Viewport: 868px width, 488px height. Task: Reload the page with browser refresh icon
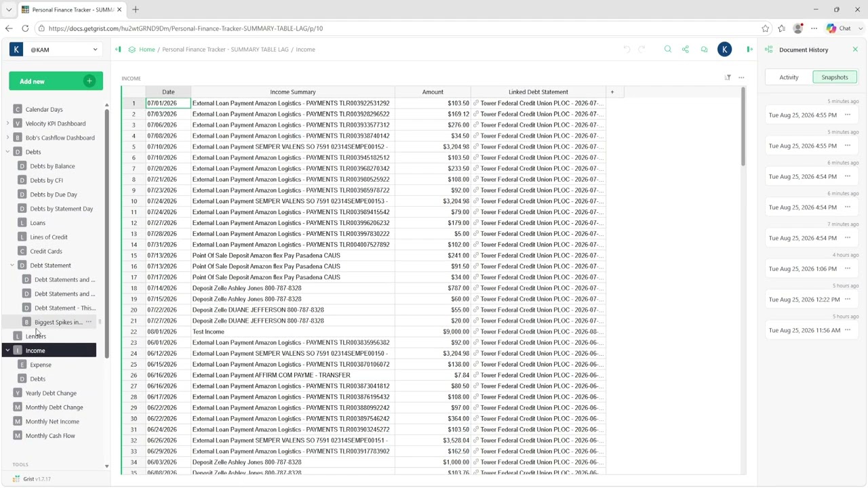(x=25, y=28)
